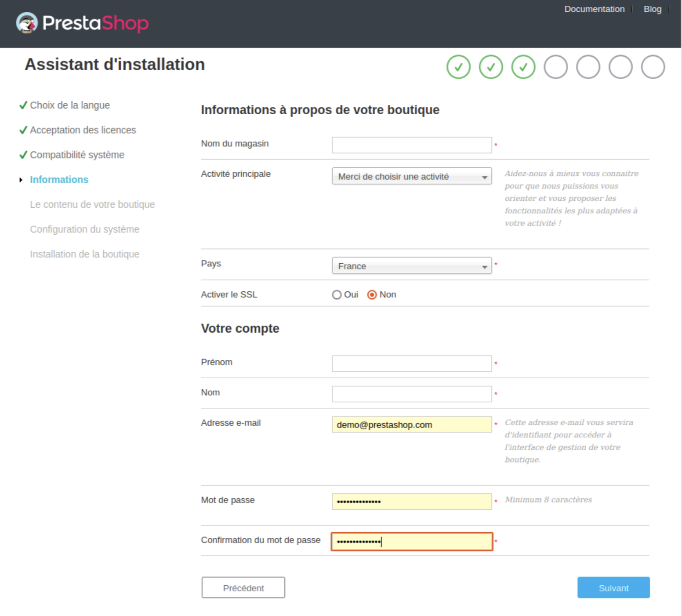
Task: Click the PrestaShop puffin logo icon
Action: click(27, 23)
